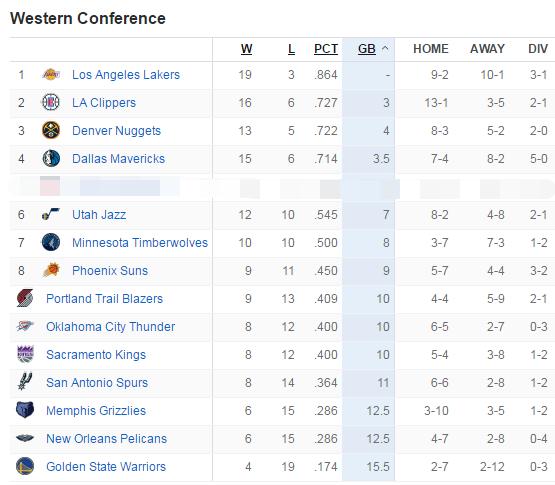Open the Oklahoma City Thunder team link
This screenshot has width=555, height=485.
(x=110, y=326)
